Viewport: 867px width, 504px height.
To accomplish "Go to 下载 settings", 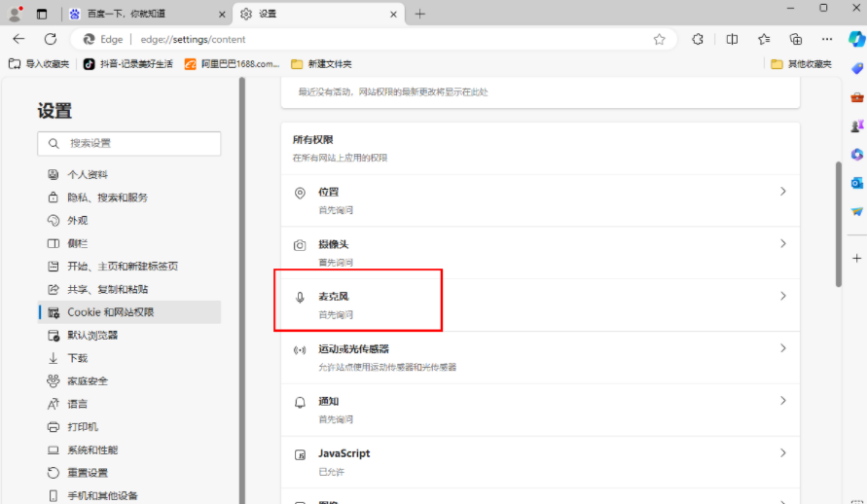I will pyautogui.click(x=129, y=358).
